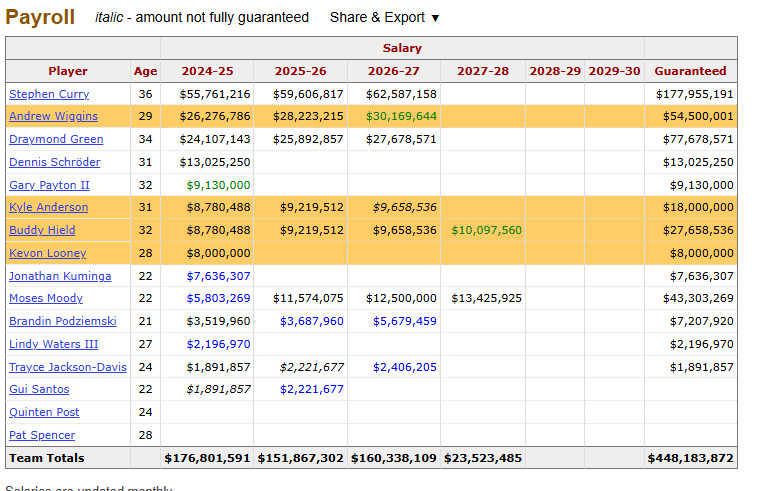Click the Kyle Anderson player link

(48, 207)
